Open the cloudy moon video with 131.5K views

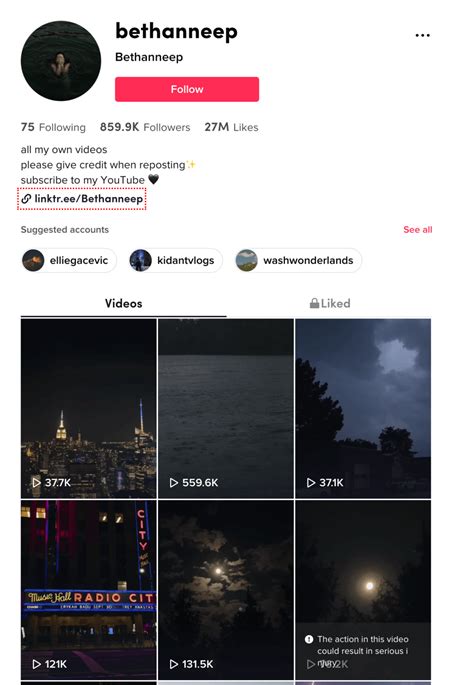pyautogui.click(x=226, y=590)
